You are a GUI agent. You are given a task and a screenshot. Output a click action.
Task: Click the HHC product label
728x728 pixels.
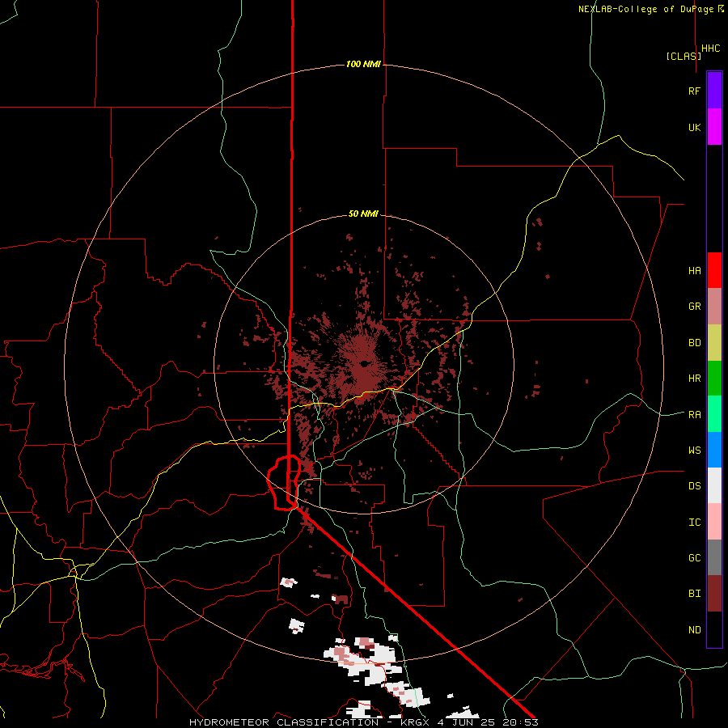point(711,49)
